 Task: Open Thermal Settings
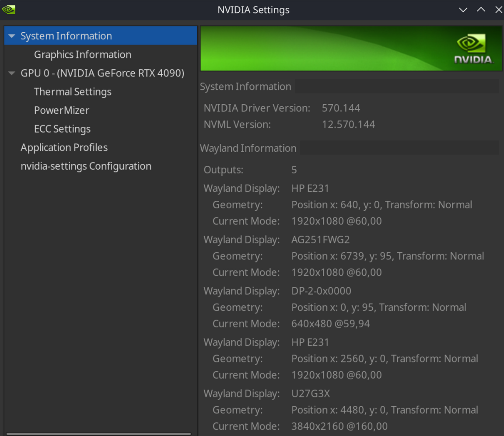73,92
